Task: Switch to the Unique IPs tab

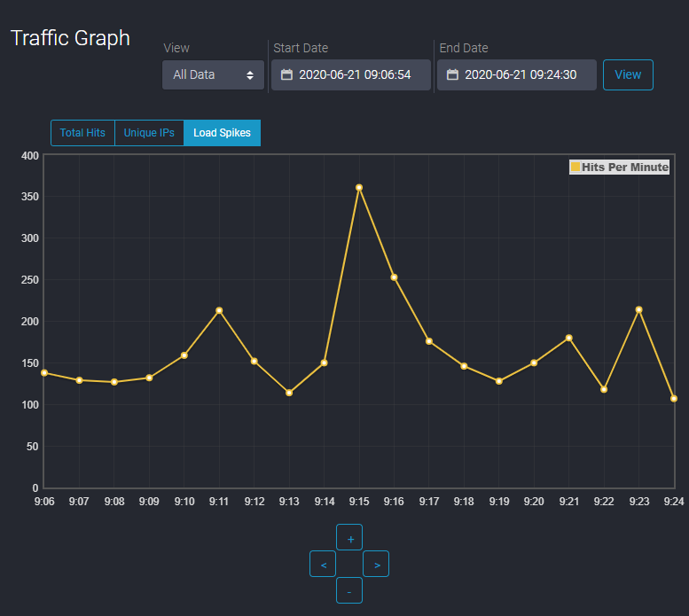Action: tap(149, 133)
